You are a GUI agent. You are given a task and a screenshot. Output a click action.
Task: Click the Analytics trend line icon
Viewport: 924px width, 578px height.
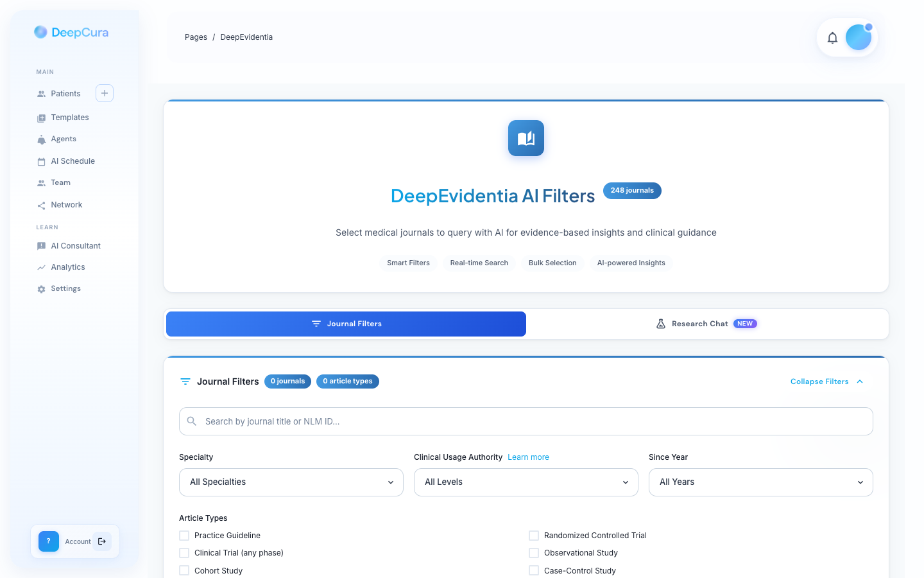click(41, 267)
